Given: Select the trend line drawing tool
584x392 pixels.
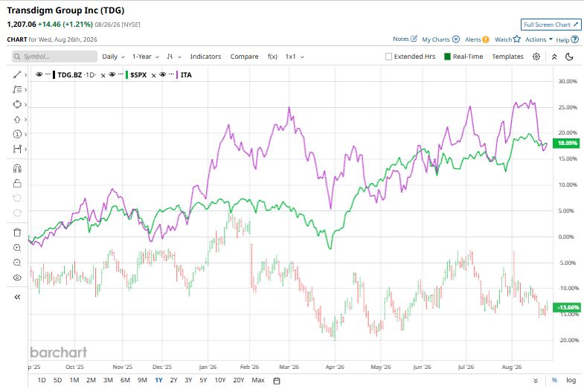Looking at the screenshot, I should pyautogui.click(x=17, y=75).
